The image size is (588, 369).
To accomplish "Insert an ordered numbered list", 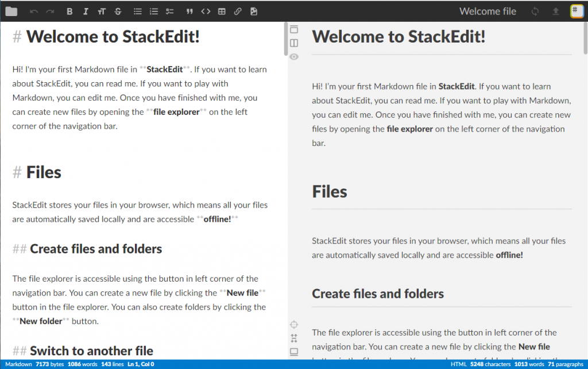I will point(154,11).
